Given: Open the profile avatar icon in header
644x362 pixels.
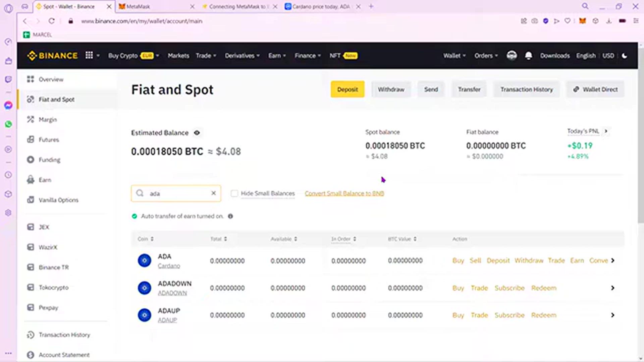Looking at the screenshot, I should click(512, 55).
